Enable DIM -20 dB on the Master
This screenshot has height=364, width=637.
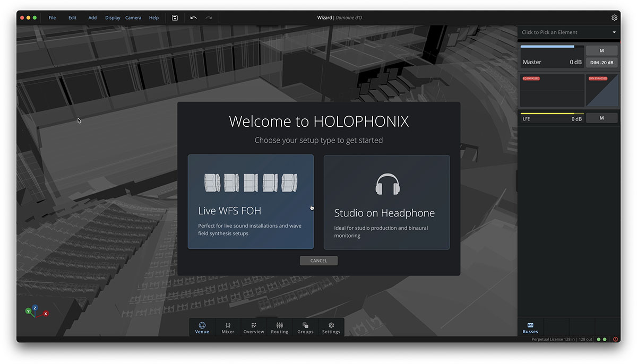click(x=601, y=62)
